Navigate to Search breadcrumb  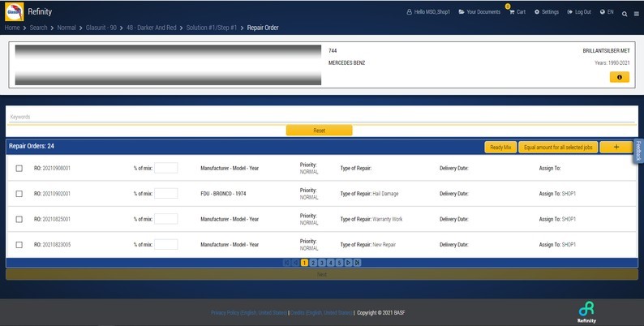[38, 28]
